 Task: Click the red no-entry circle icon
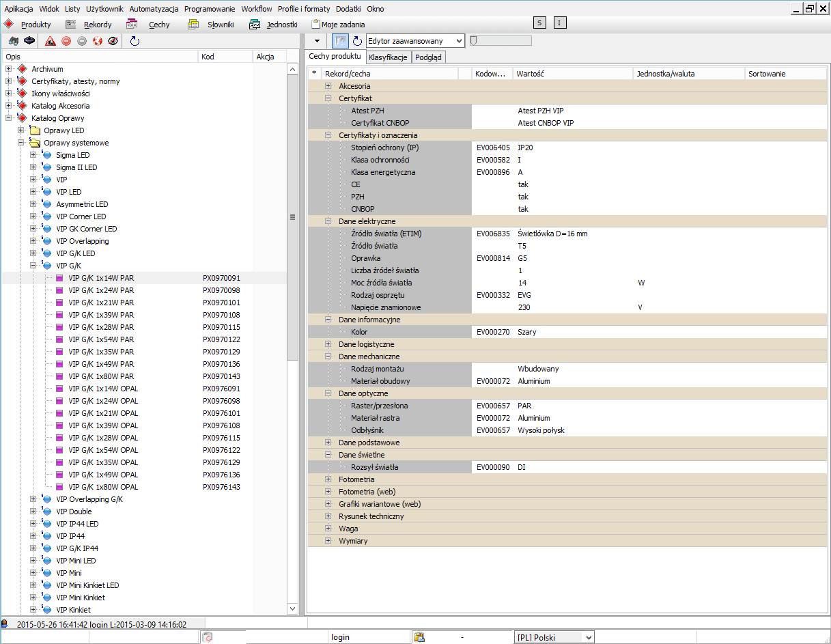pyautogui.click(x=66, y=41)
